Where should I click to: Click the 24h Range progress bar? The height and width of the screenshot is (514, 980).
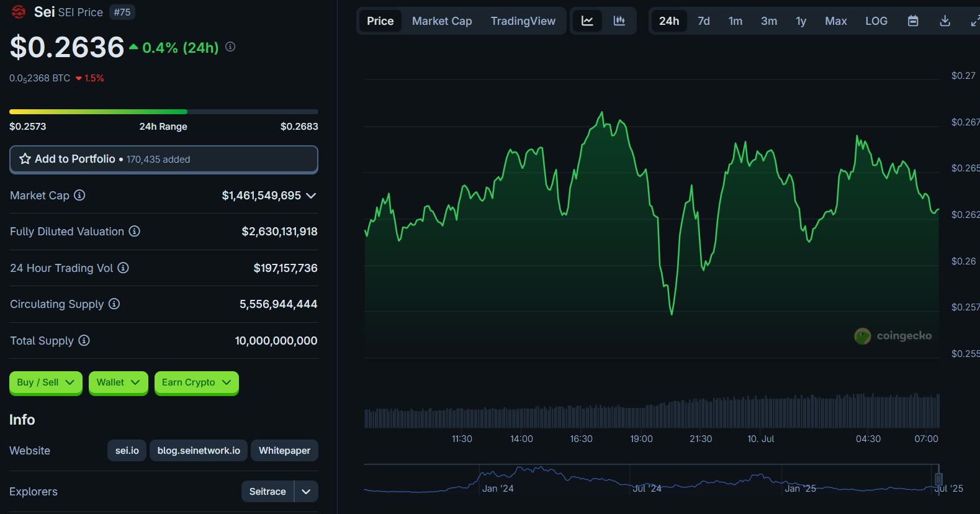(164, 112)
